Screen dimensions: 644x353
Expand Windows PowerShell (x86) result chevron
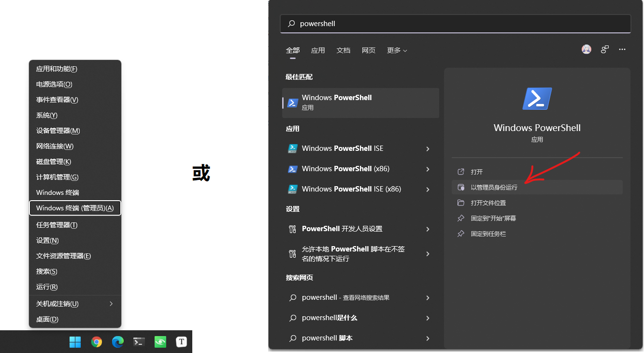tap(428, 169)
